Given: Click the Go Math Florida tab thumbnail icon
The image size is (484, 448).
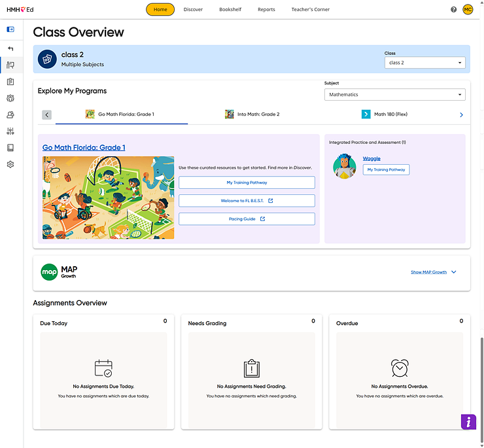Looking at the screenshot, I should pos(90,114).
